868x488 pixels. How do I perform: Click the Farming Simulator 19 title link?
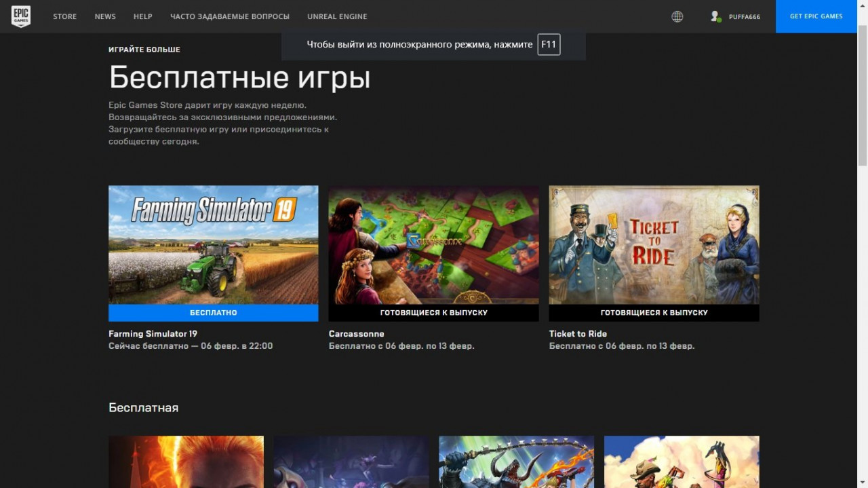(153, 334)
